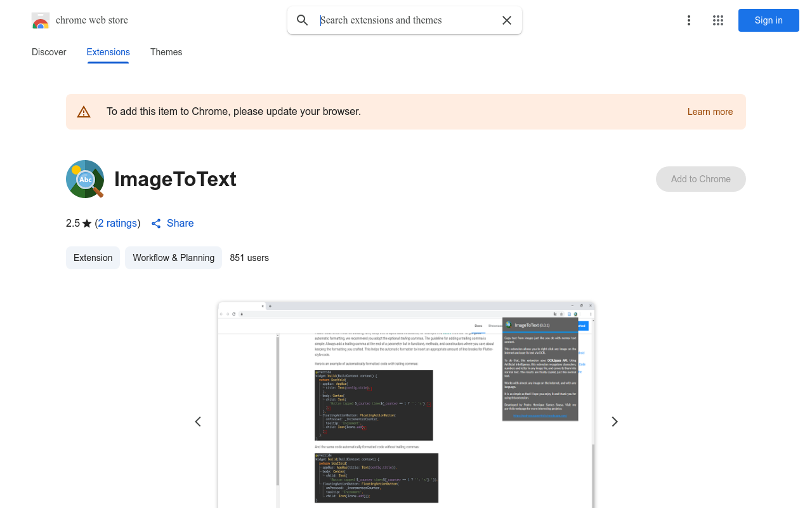Click the chrome web store title text

[x=92, y=20]
